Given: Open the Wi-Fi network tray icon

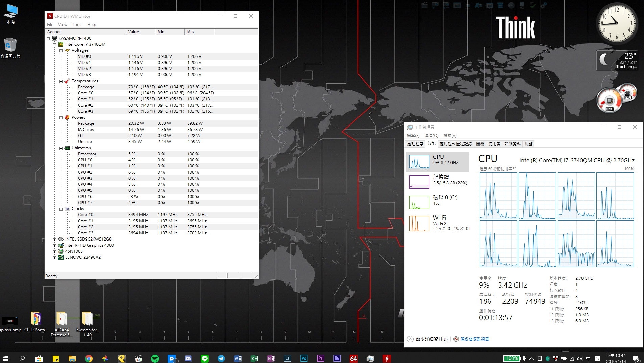Looking at the screenshot, I should coord(572,359).
